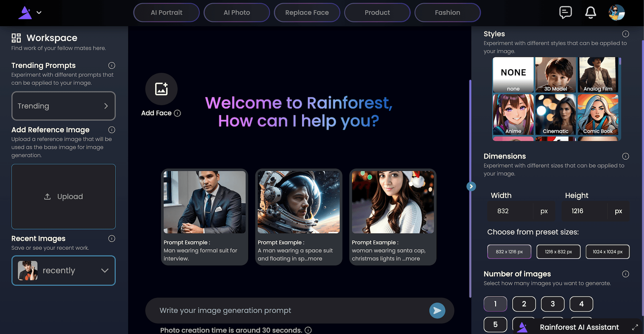Click the Add Face image icon
The image size is (644, 334).
coord(161,89)
